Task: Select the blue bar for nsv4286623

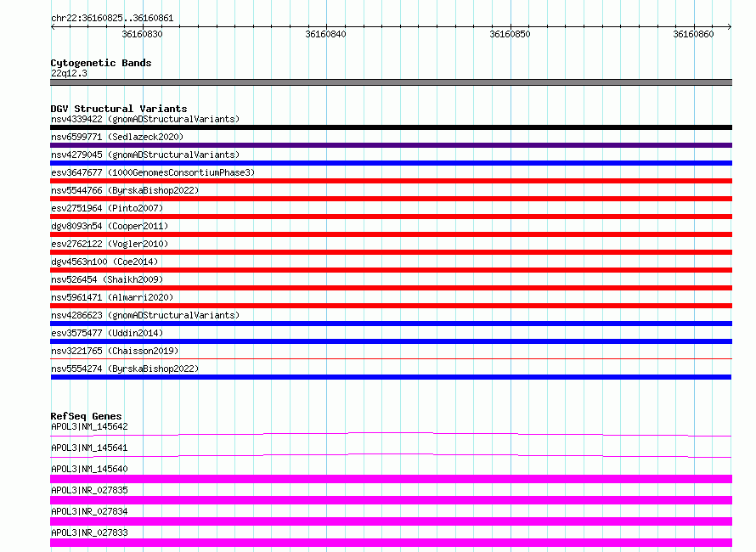Action: point(391,324)
